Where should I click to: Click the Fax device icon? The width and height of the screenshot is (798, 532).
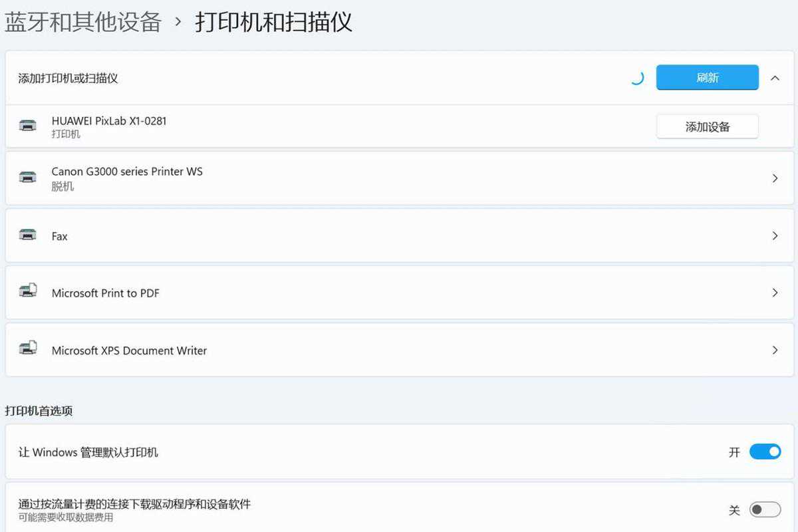click(28, 235)
